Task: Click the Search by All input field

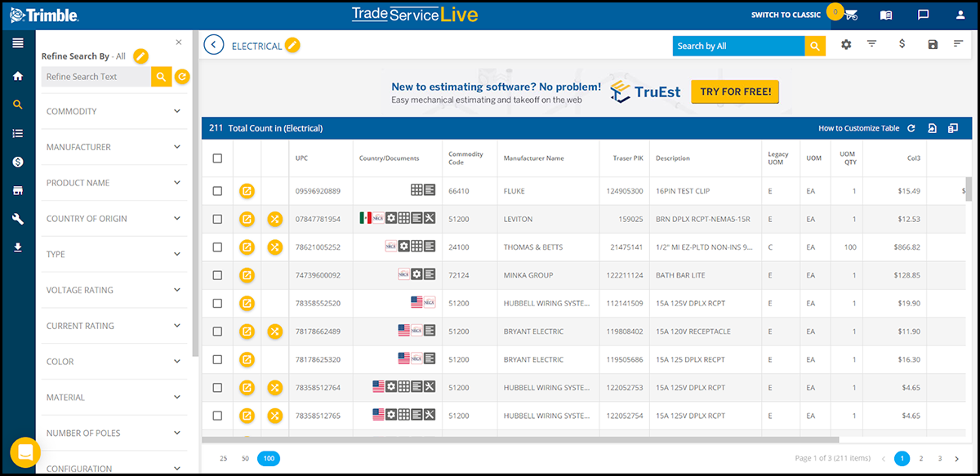Action: point(738,46)
